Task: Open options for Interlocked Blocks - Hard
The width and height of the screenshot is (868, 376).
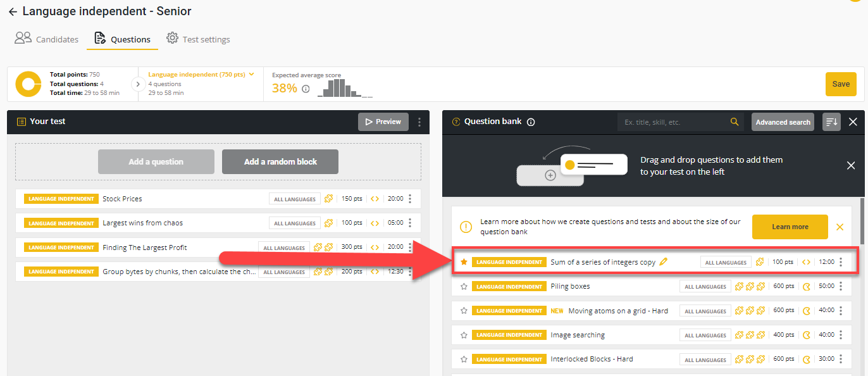Action: [x=841, y=360]
